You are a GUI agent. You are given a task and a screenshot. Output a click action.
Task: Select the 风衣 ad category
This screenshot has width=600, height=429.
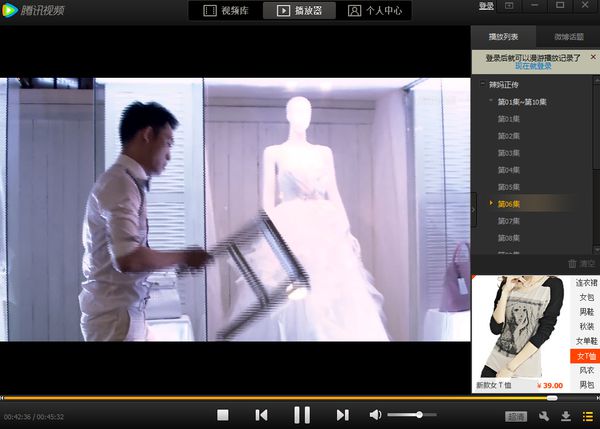[586, 370]
